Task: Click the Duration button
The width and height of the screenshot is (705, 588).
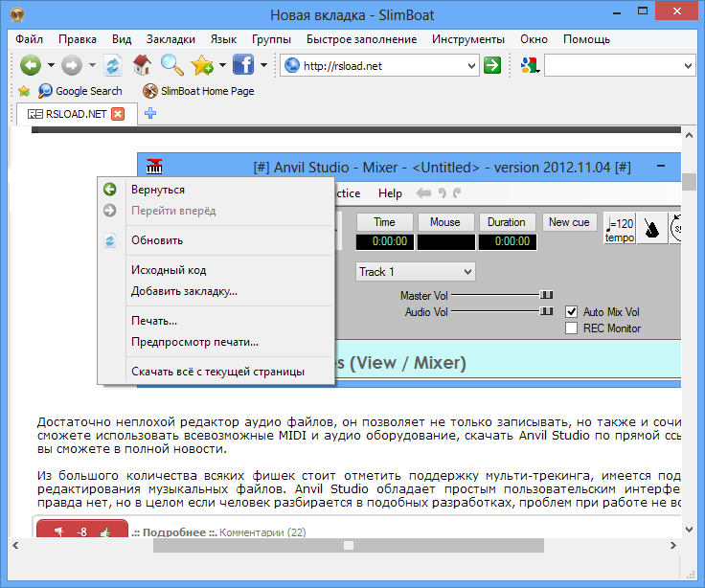Action: [x=507, y=222]
